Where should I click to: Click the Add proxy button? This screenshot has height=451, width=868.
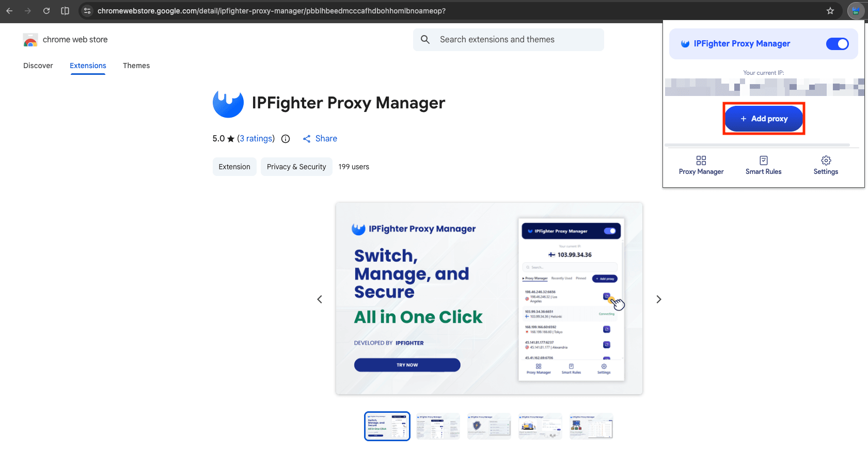[764, 119]
